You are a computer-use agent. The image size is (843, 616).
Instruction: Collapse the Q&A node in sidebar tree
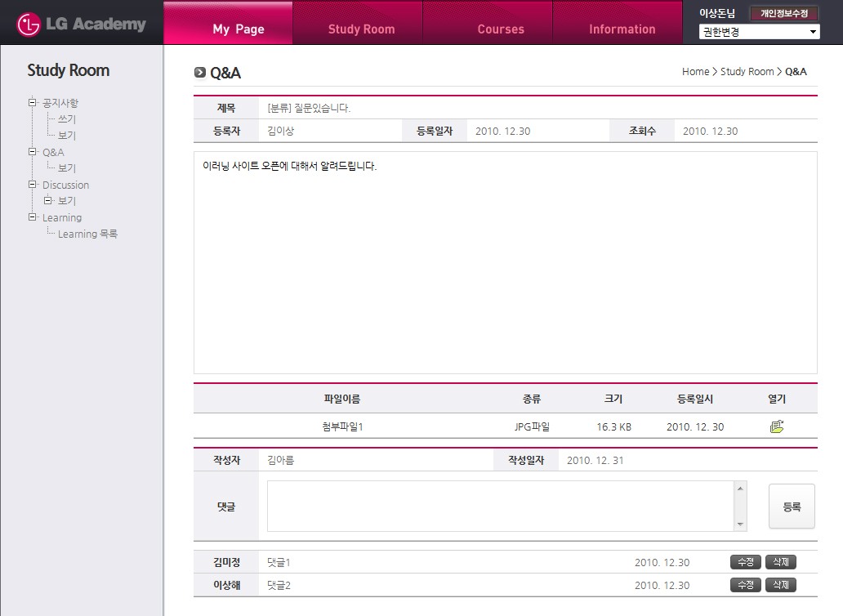click(x=33, y=152)
